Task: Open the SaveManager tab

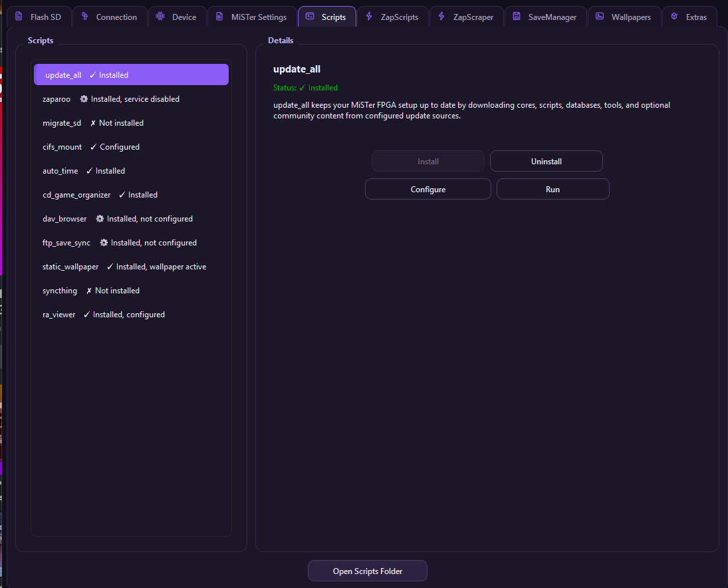Action: (x=546, y=17)
